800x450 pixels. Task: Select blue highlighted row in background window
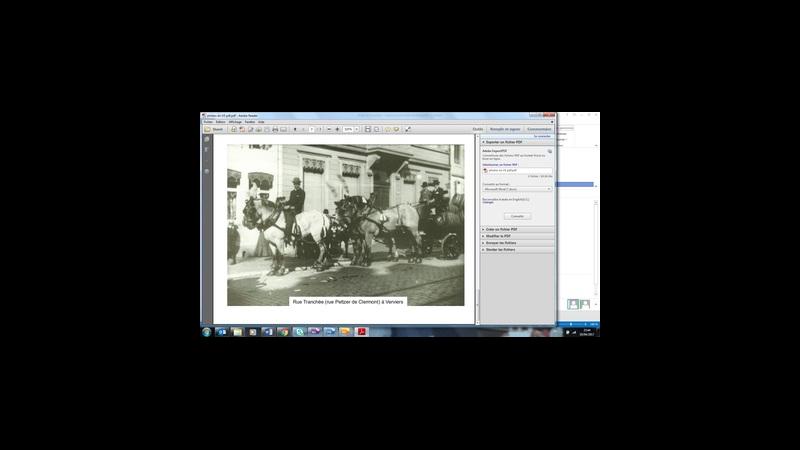[x=574, y=184]
